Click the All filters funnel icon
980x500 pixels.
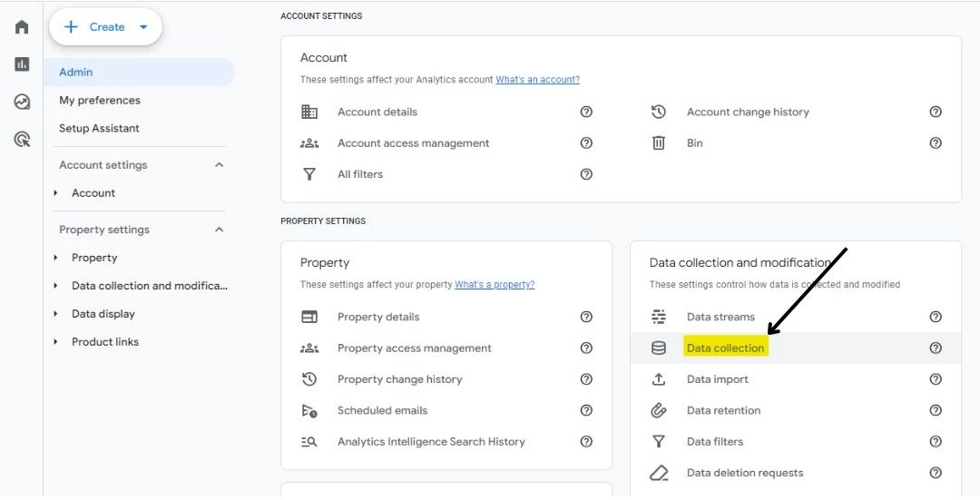(309, 174)
